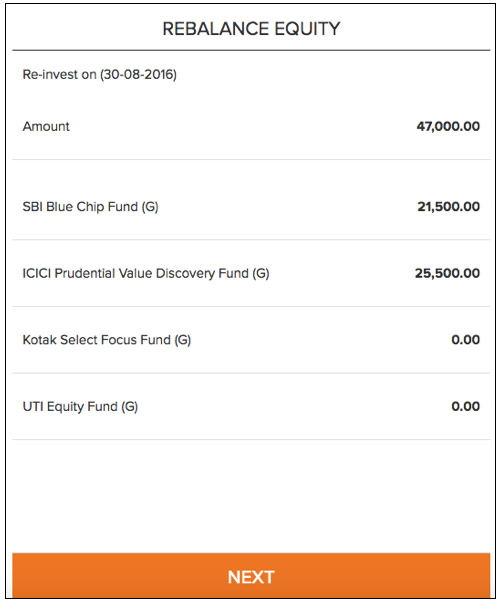Select the Kotak Select Focus Fund (G) row

[x=251, y=340]
